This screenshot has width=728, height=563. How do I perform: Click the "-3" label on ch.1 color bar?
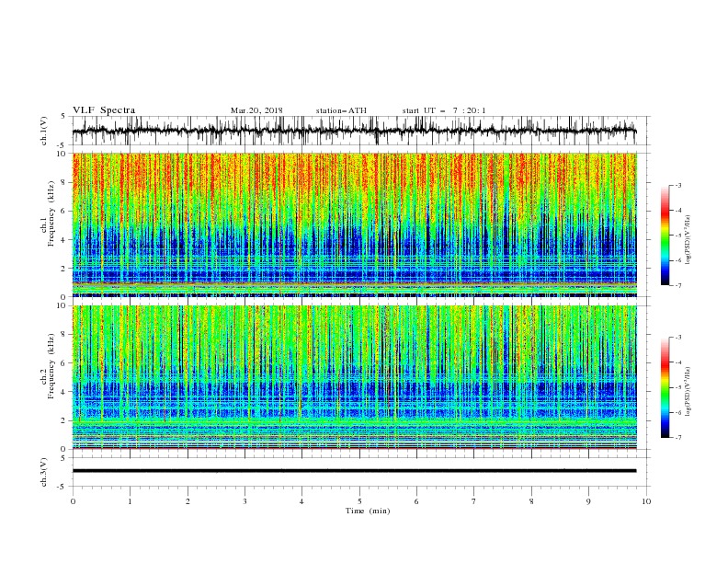(677, 185)
